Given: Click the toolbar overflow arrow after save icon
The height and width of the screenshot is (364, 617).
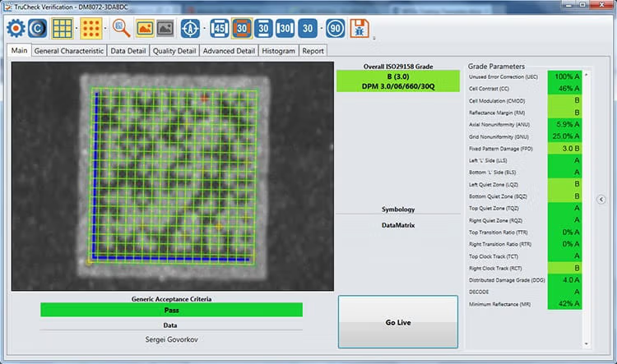Looking at the screenshot, I should (x=374, y=37).
